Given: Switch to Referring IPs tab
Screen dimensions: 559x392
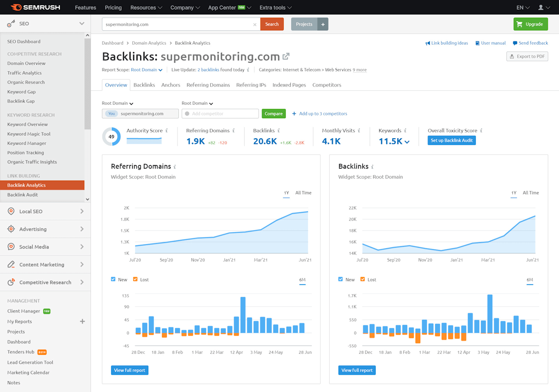Looking at the screenshot, I should pyautogui.click(x=251, y=85).
